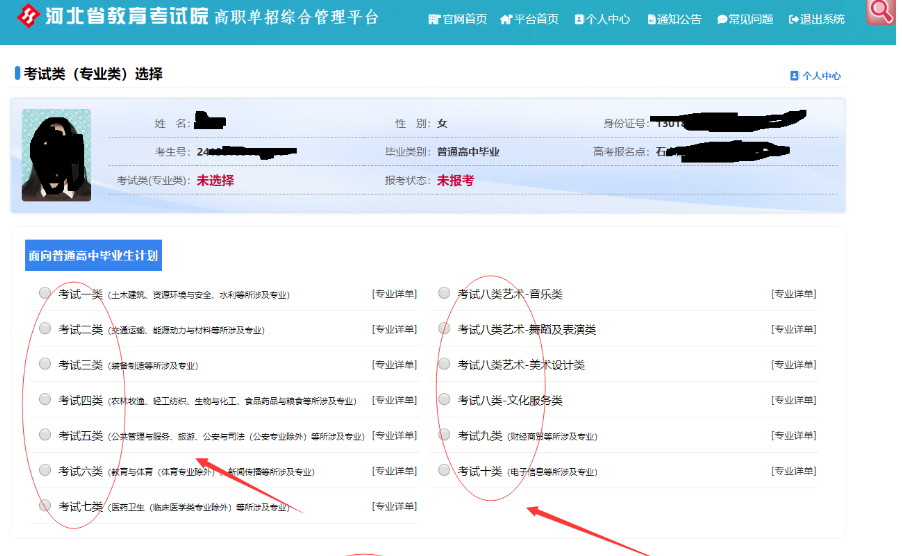The image size is (902, 556).
Task: Open 专业详单 for 考试二类
Action: [x=394, y=329]
